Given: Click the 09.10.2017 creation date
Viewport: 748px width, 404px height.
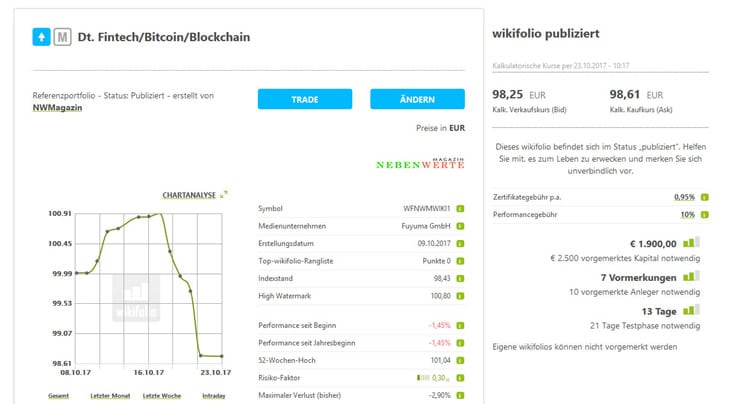Looking at the screenshot, I should [434, 243].
